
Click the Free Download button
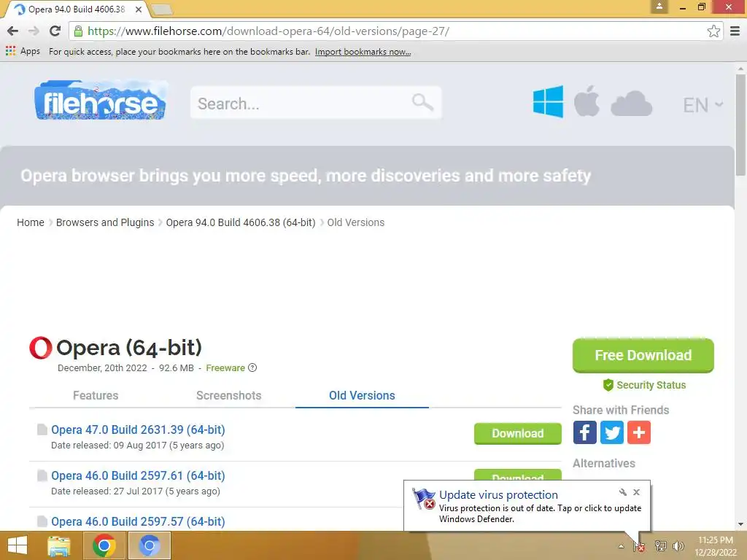643,355
